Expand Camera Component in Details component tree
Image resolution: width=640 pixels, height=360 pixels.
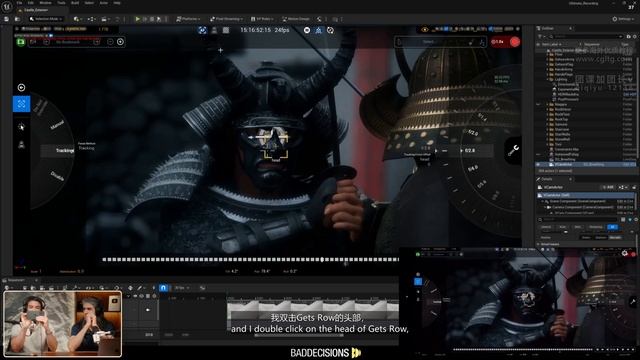tap(545, 207)
